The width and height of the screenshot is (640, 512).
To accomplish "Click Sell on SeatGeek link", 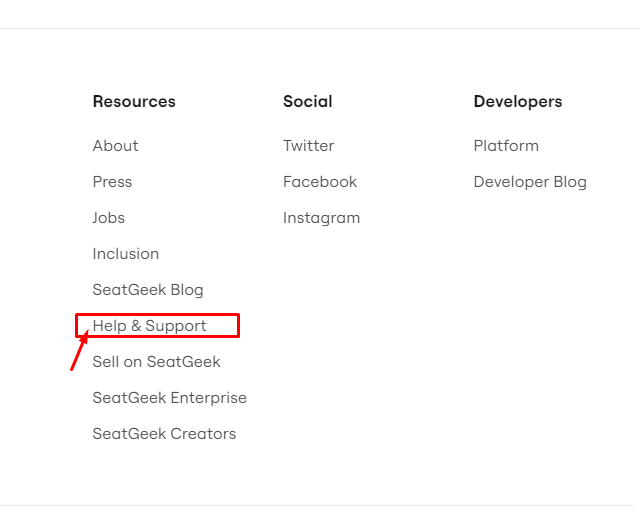I will coord(156,362).
